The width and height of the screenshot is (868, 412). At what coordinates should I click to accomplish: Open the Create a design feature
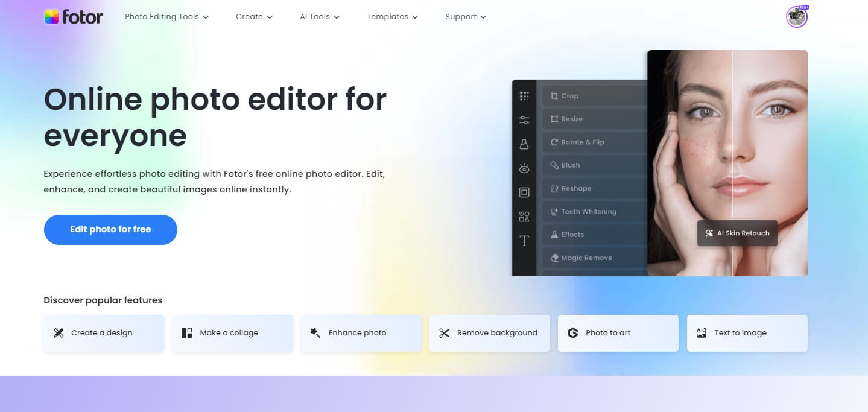click(x=104, y=333)
